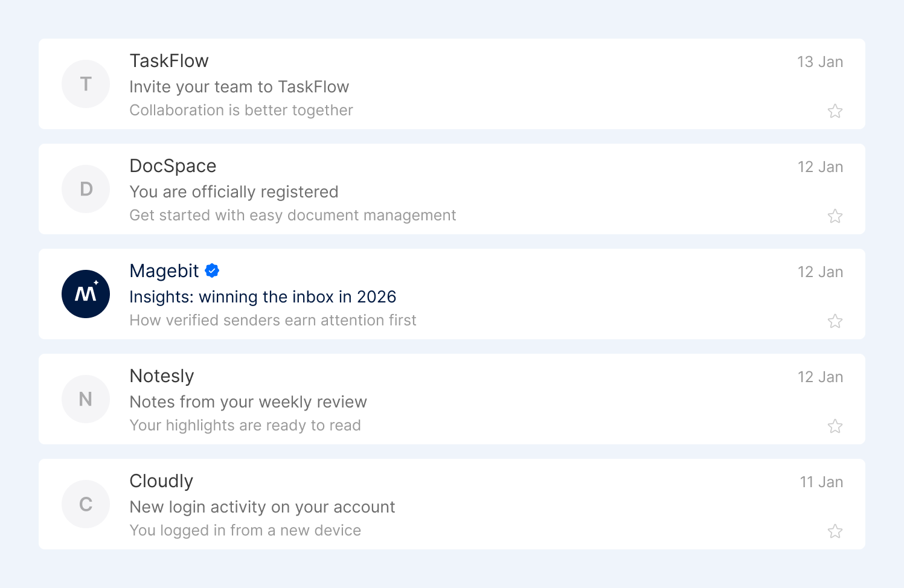Screen dimensions: 904x588
Task: Click the TaskFlow sender avatar
Action: [x=86, y=84]
